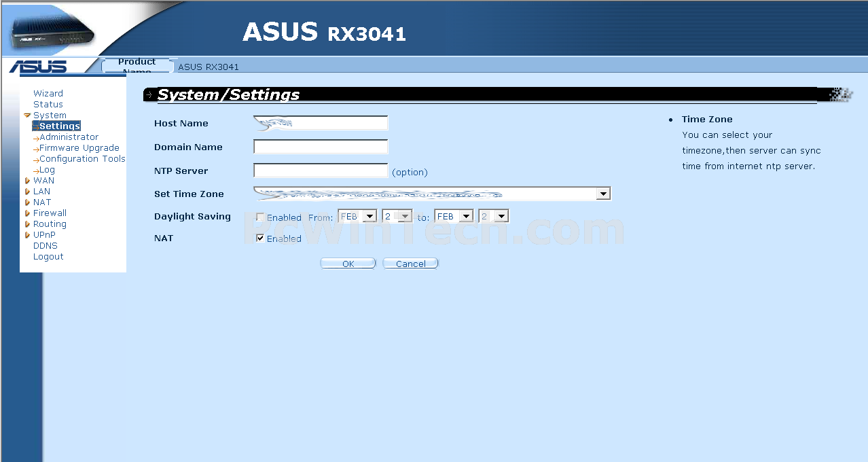The width and height of the screenshot is (868, 462).
Task: Open the DDNS page
Action: pyautogui.click(x=46, y=246)
